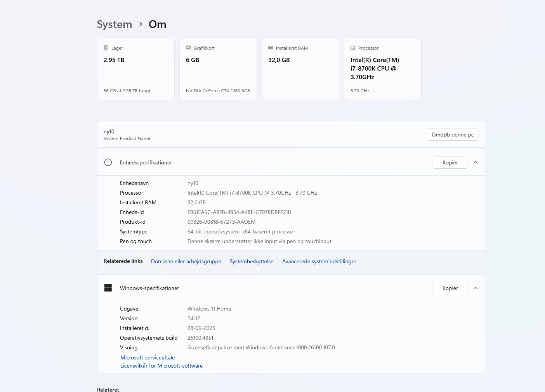
Task: Click the Relaterede links label
Action: click(x=123, y=261)
